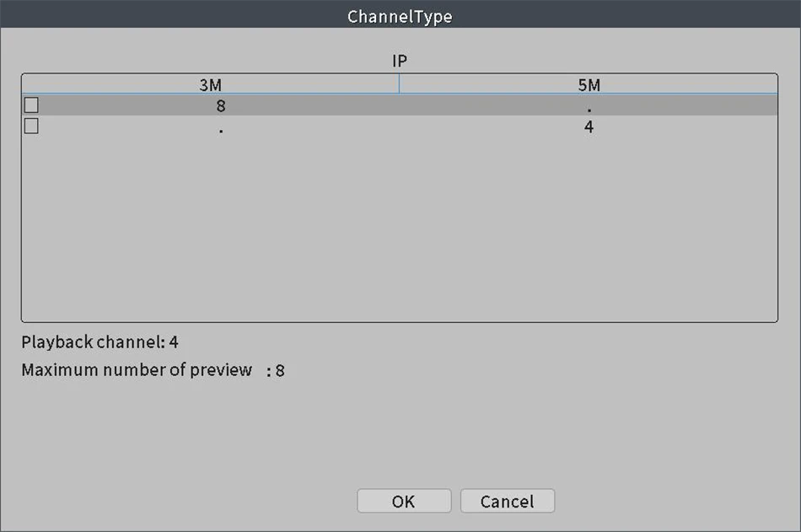Click the Maximum number of preview label
This screenshot has width=801, height=532.
(137, 369)
